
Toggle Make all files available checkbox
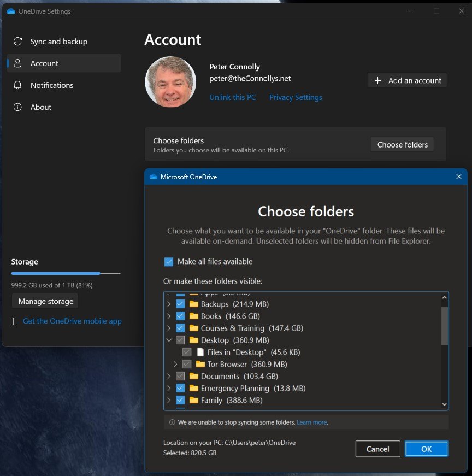[x=169, y=262]
